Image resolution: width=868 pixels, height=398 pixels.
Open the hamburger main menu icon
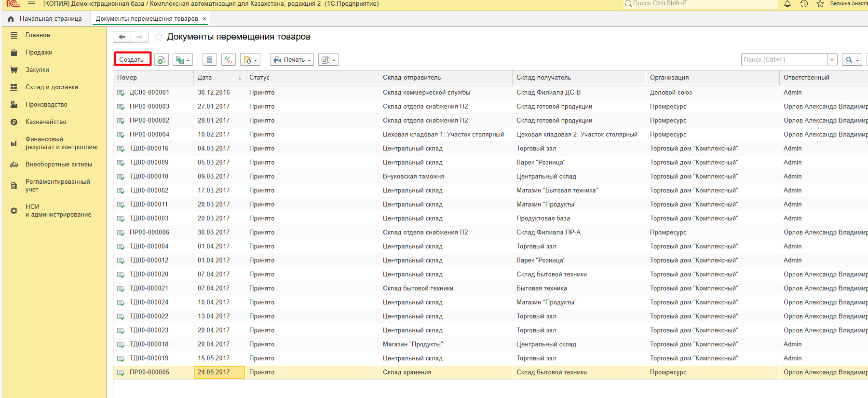coord(31,4)
